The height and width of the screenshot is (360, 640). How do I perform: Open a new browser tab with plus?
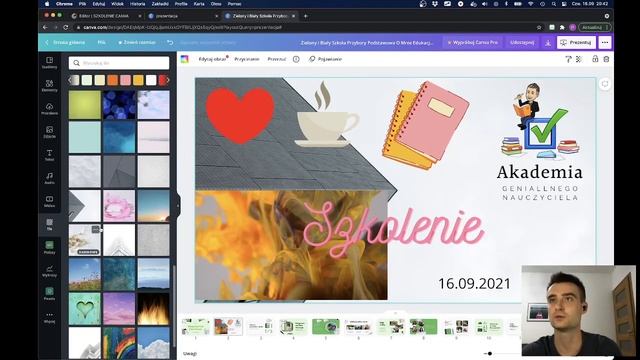point(306,16)
